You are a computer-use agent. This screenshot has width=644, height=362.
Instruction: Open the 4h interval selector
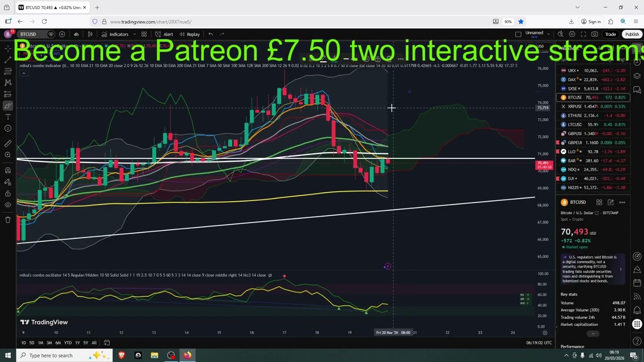(x=76, y=34)
